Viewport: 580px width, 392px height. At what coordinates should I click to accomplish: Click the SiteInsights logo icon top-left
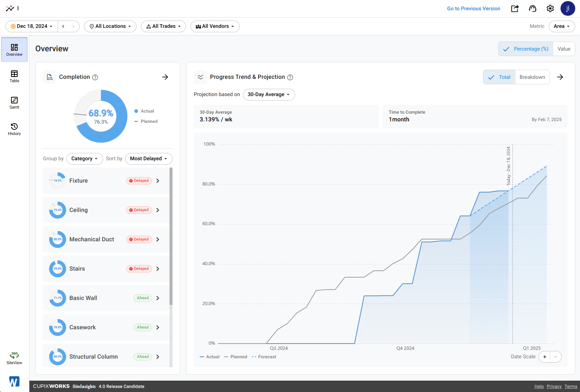pos(10,8)
